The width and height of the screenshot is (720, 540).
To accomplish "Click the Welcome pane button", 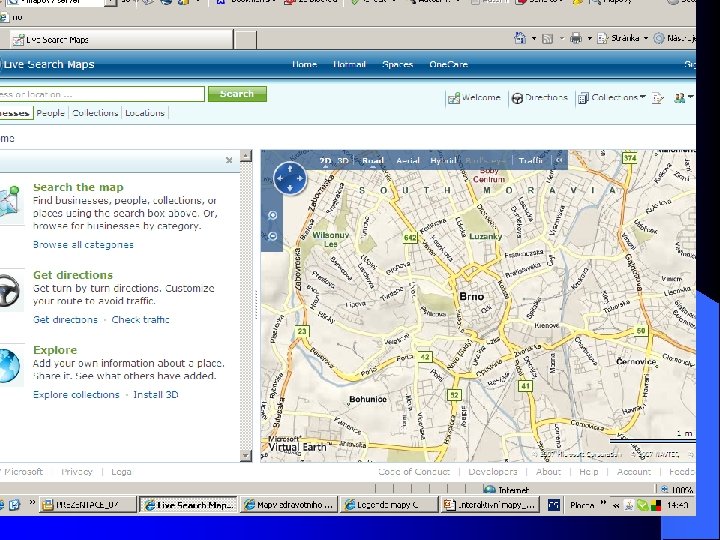I will tap(474, 98).
